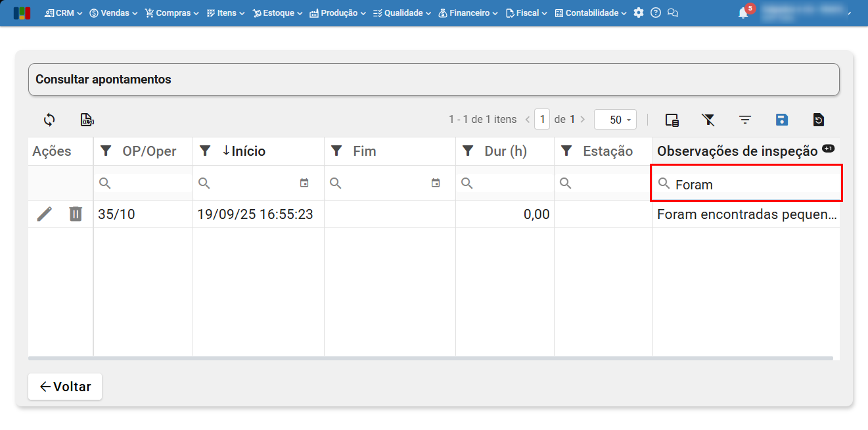Open the 50 items per page dropdown
This screenshot has height=430, width=868.
[x=615, y=120]
